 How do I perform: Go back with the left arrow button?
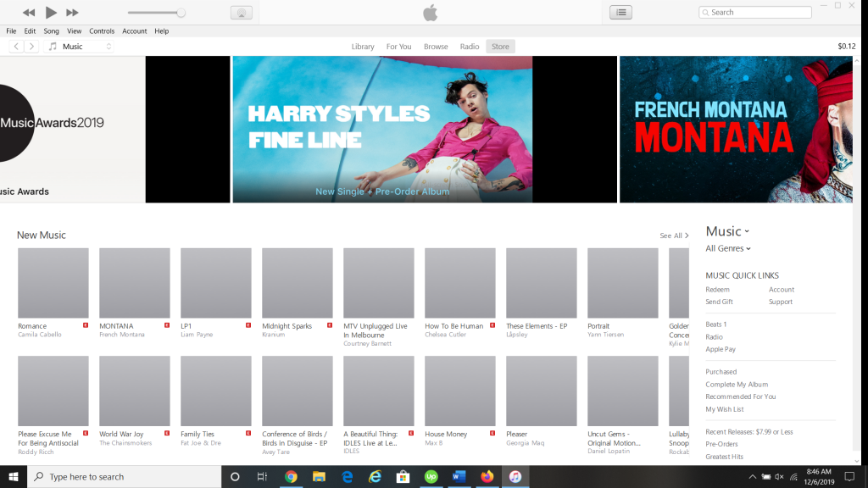click(17, 47)
